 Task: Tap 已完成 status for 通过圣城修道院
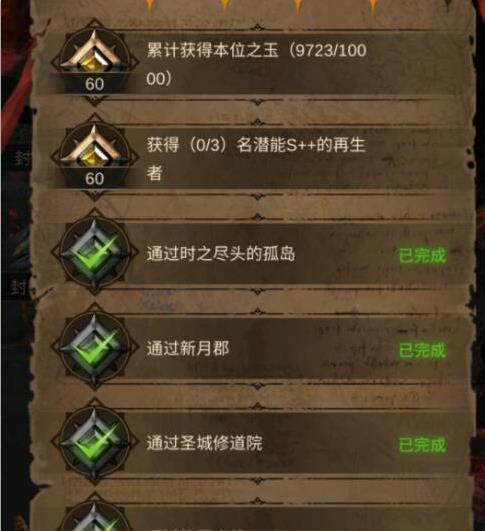(422, 445)
